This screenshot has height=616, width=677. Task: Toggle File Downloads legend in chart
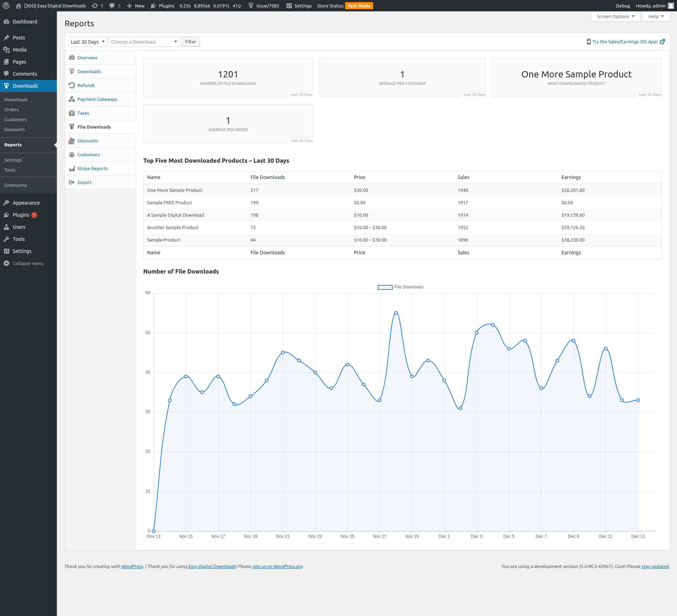pyautogui.click(x=401, y=287)
